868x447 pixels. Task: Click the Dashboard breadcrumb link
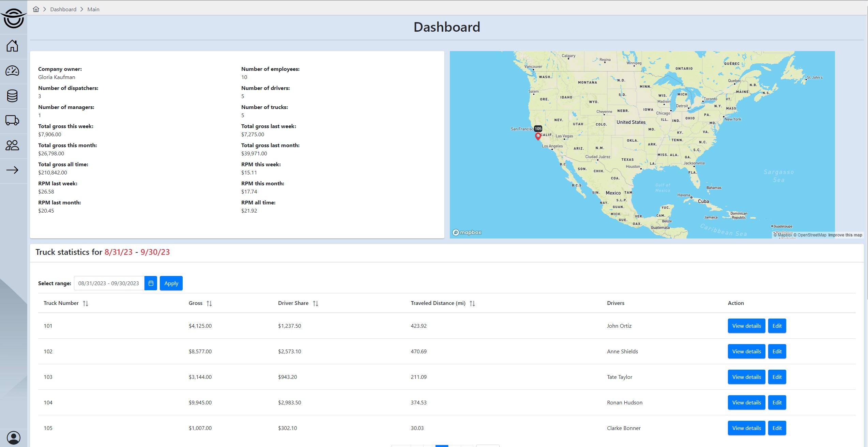tap(63, 9)
